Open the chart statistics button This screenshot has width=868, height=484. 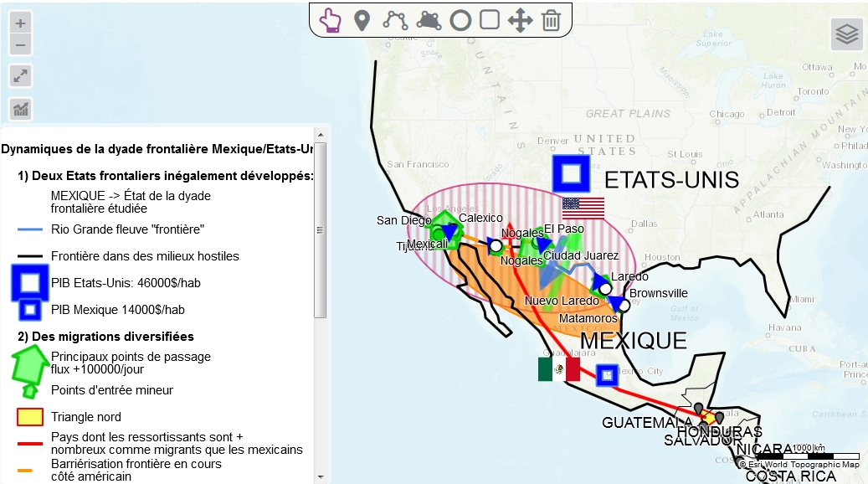coord(21,109)
